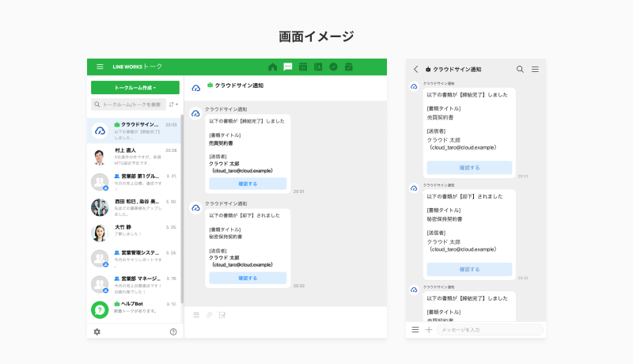633x364 pixels.
Task: Open the 営業部 マネージャー chat room
Action: (x=134, y=285)
